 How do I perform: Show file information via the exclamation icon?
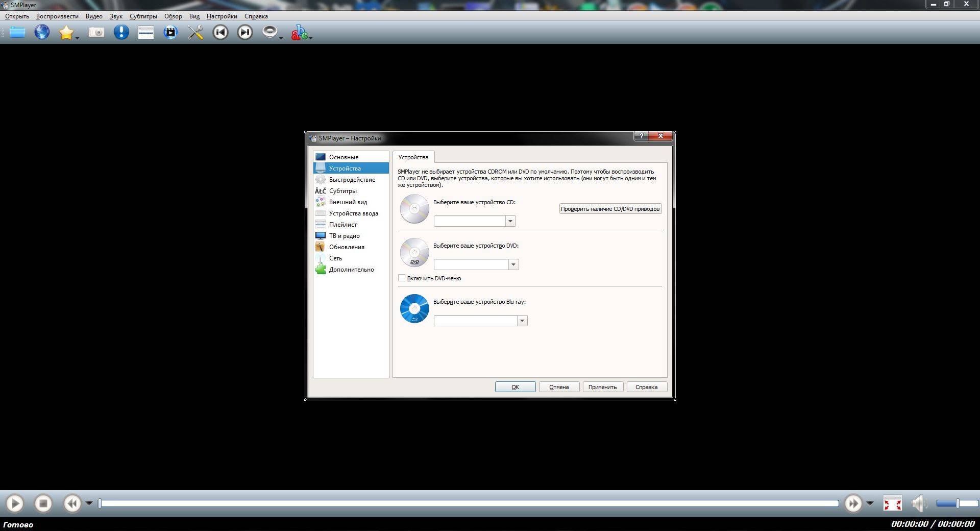pos(121,32)
